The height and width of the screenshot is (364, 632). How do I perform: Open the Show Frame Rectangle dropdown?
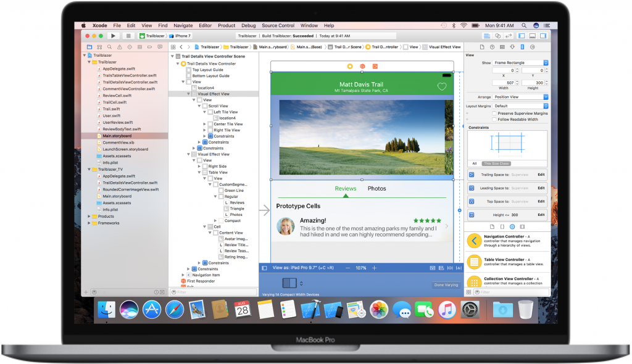point(521,63)
